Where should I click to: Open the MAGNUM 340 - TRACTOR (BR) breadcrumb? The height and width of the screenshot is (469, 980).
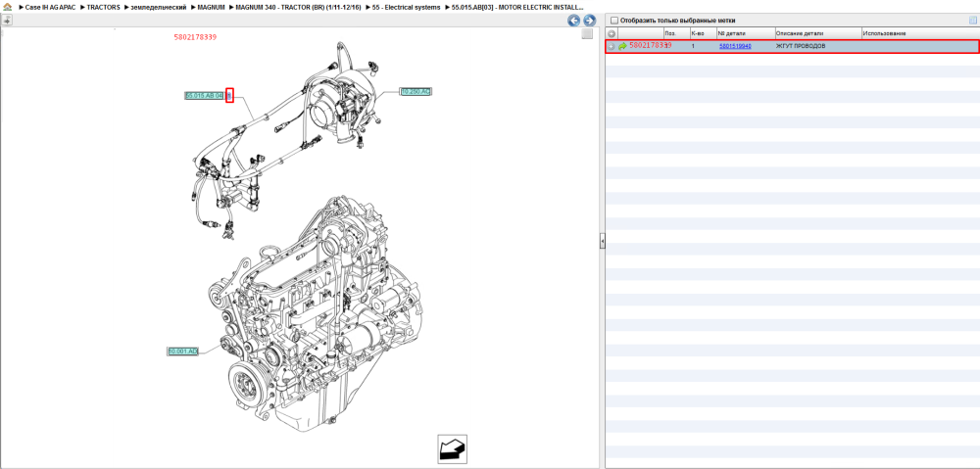(298, 7)
